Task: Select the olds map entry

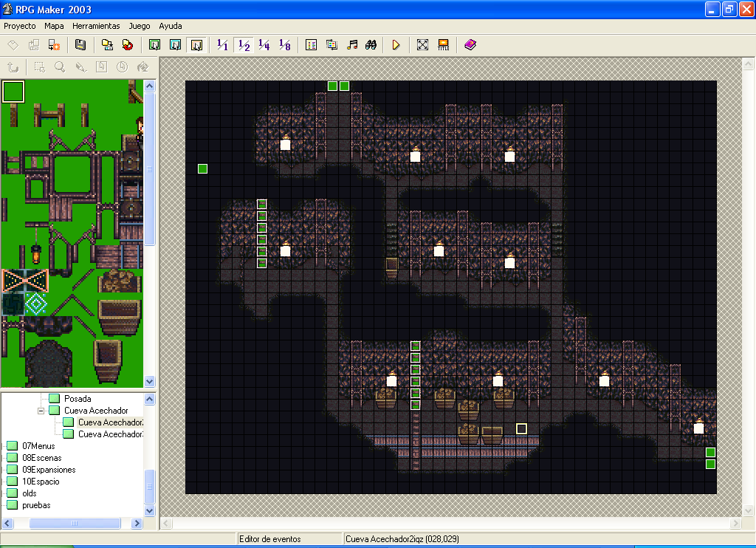Action: tap(29, 493)
